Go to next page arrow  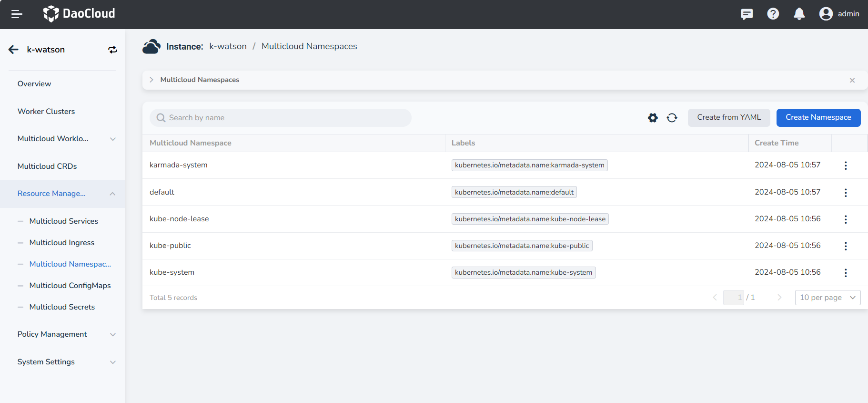[779, 298]
